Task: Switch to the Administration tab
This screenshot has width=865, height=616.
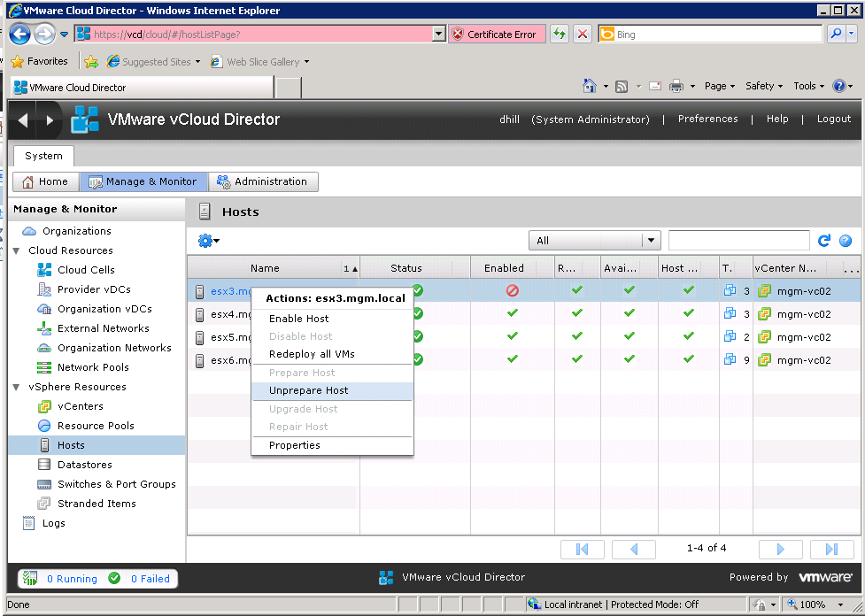Action: [263, 181]
